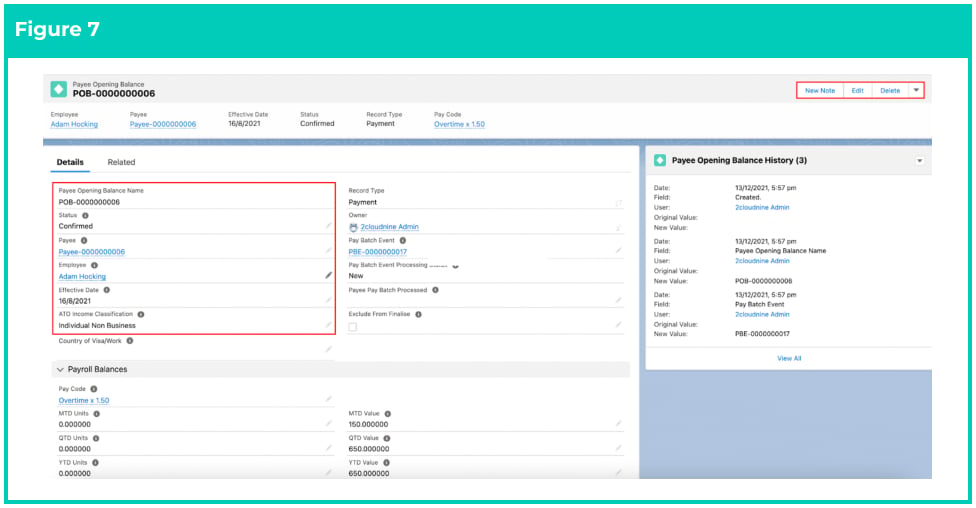Show help for the Employee field label

click(x=95, y=265)
